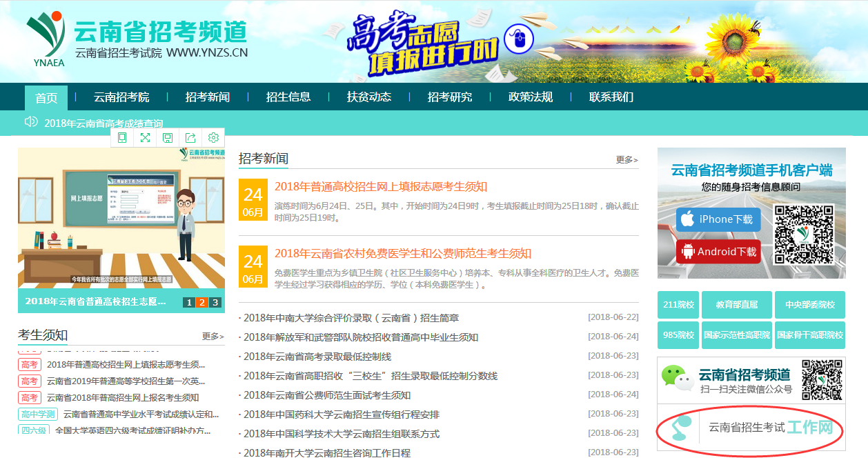868x469 pixels.
Task: Expand more items in 招考新闻 section
Action: tap(627, 160)
